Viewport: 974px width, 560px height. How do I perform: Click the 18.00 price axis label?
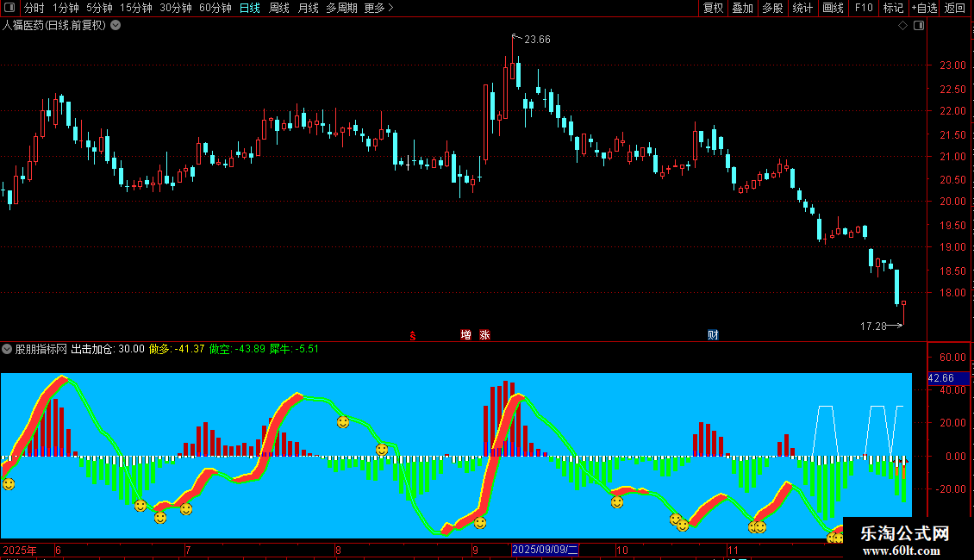(952, 293)
